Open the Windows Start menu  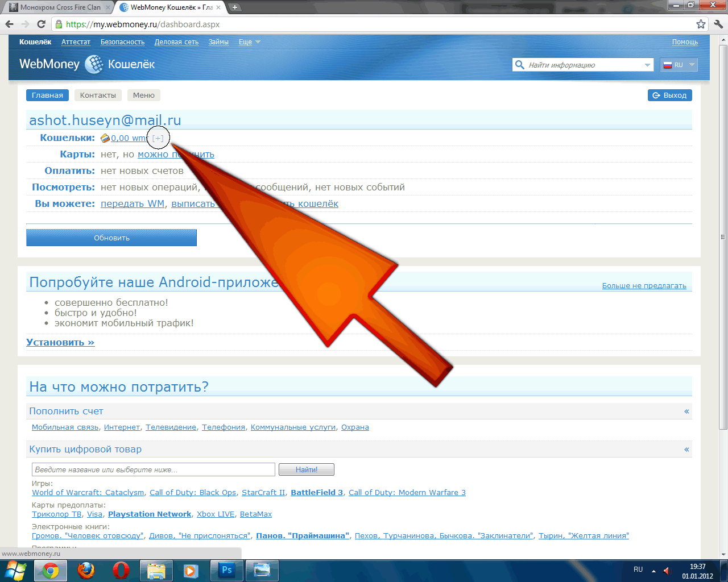click(x=15, y=570)
